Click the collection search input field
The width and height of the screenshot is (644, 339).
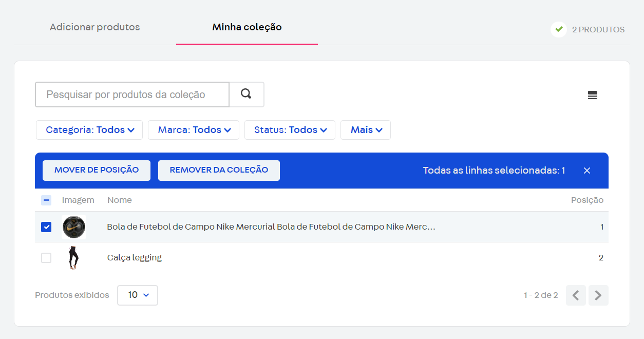click(131, 95)
